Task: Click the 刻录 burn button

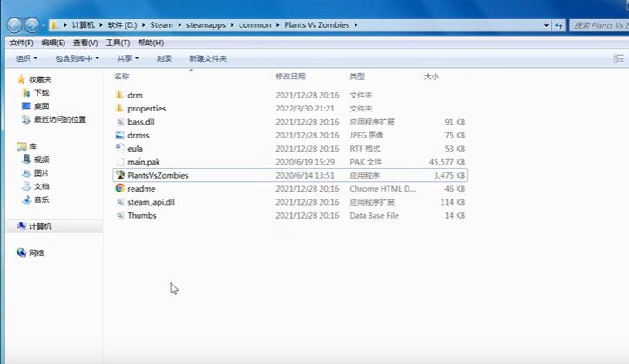Action: (x=164, y=58)
